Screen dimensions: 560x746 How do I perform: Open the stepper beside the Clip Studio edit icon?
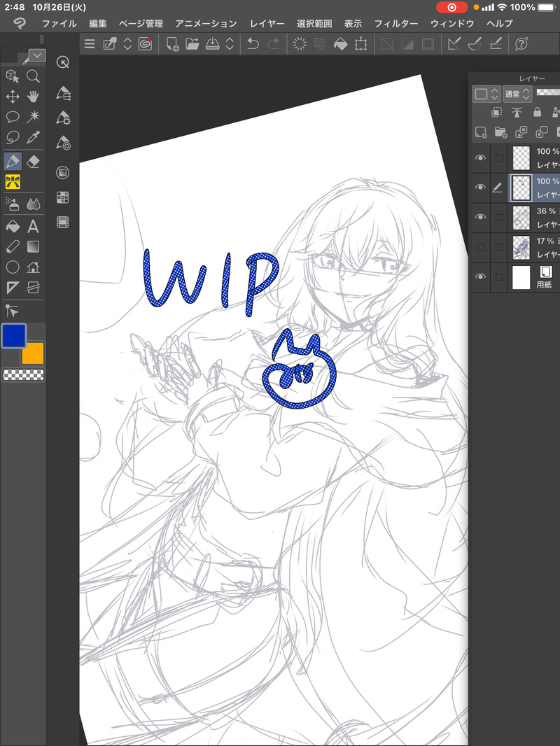(127, 44)
